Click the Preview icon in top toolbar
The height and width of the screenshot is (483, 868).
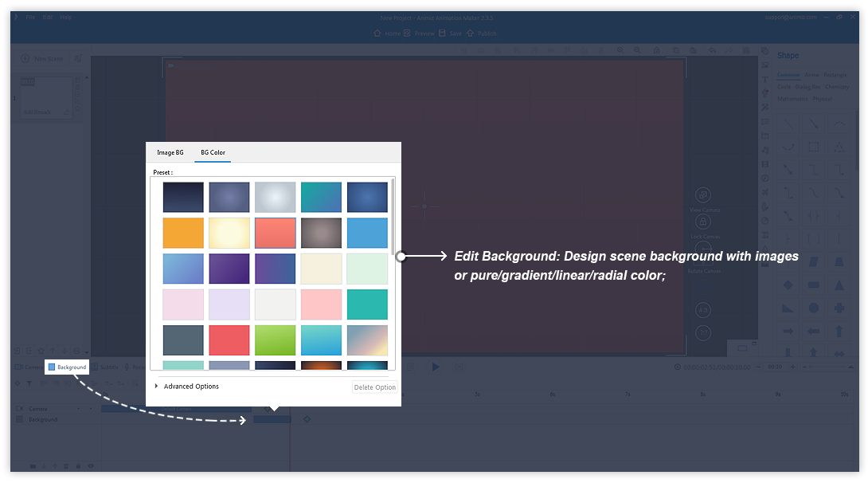(x=408, y=33)
